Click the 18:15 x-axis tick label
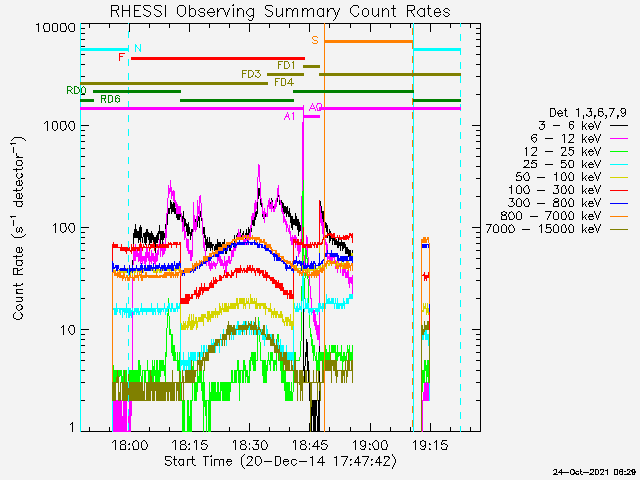This screenshot has width=640, height=480. pyautogui.click(x=190, y=445)
